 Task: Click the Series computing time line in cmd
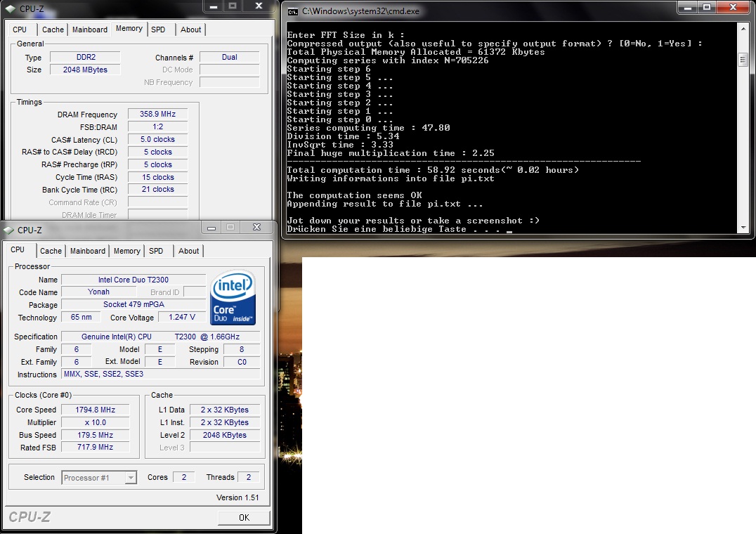click(368, 128)
